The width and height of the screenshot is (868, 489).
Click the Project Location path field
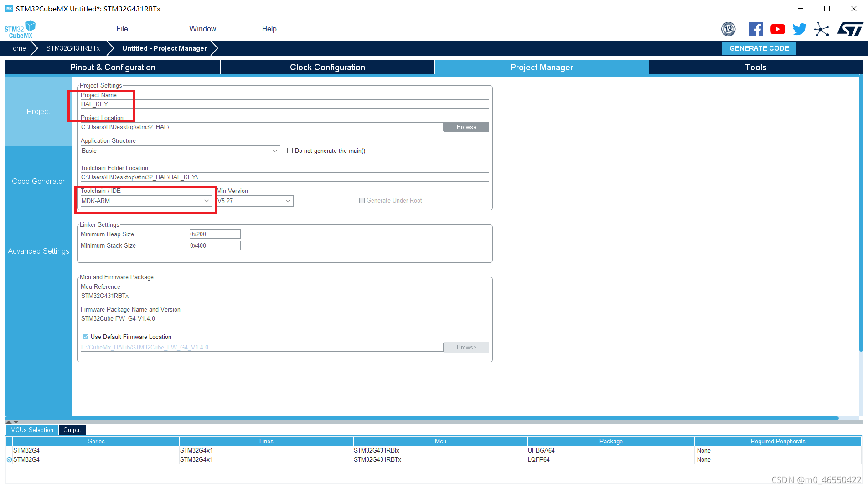(x=262, y=127)
